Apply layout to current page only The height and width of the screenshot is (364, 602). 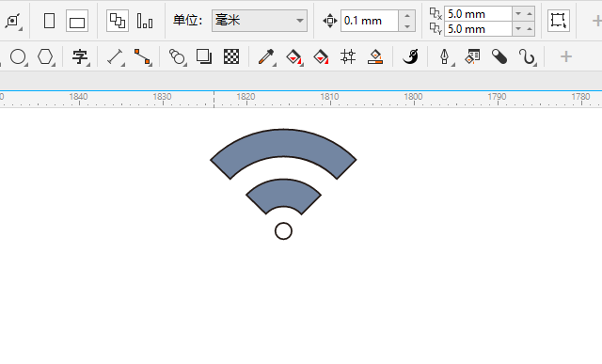click(145, 21)
